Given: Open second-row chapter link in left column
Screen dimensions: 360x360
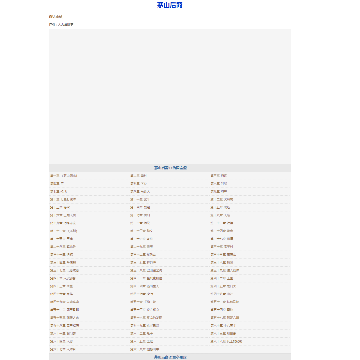Looking at the screenshot, I should pos(57,184).
